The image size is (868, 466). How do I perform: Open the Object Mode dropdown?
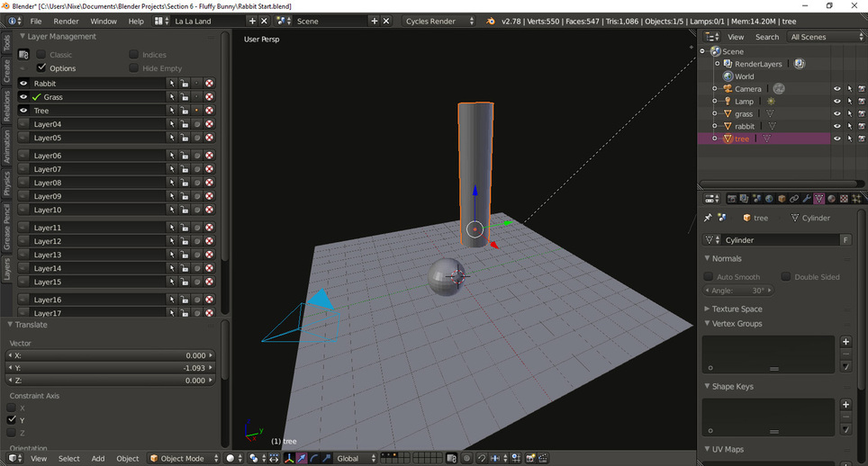pos(185,458)
